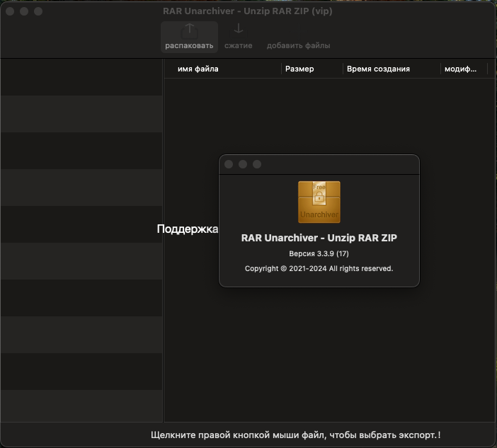Click the Поддержка text in main window
497x448 pixels.
pyautogui.click(x=188, y=229)
